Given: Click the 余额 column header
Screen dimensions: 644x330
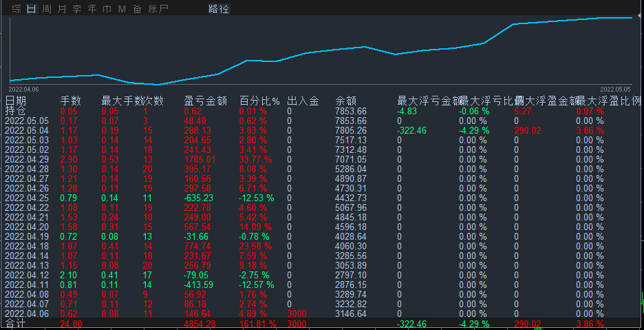Looking at the screenshot, I should tap(345, 101).
